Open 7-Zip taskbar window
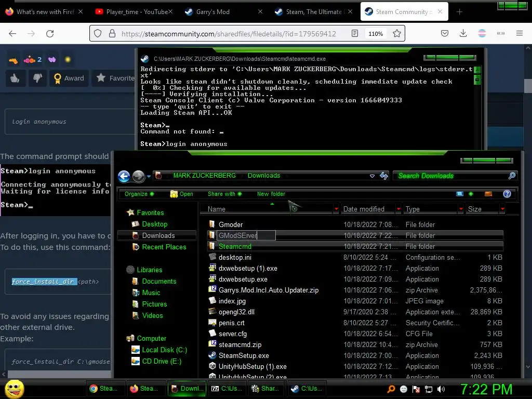Image resolution: width=532 pixels, height=399 pixels. point(227,389)
